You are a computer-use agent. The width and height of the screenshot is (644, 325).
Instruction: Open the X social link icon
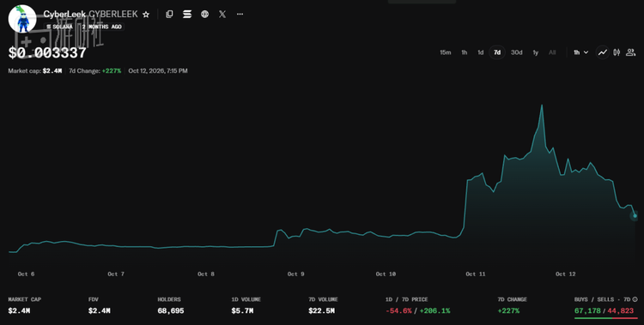click(222, 15)
